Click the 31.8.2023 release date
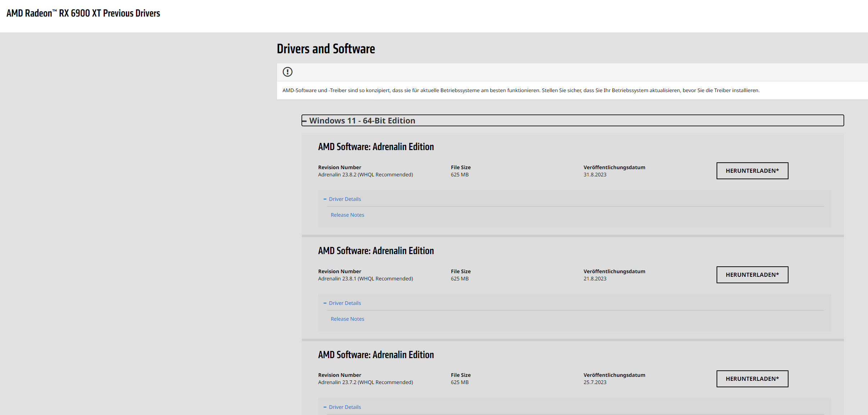This screenshot has width=868, height=415. pos(595,175)
